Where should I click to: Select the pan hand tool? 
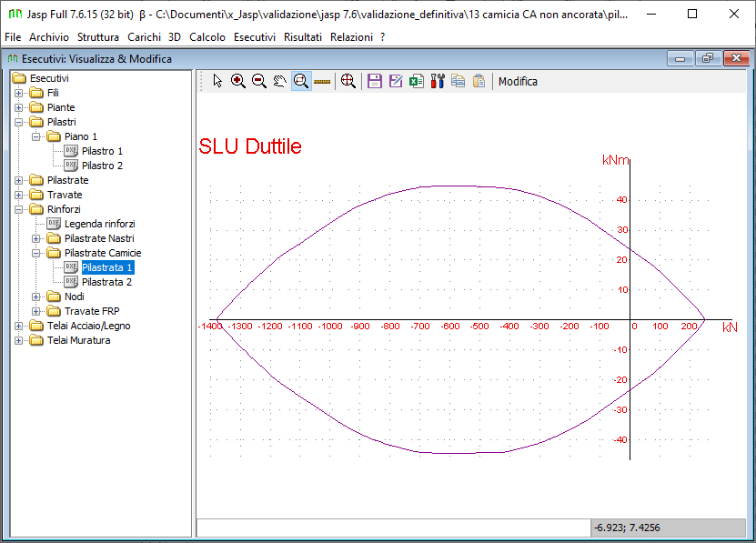[x=279, y=81]
